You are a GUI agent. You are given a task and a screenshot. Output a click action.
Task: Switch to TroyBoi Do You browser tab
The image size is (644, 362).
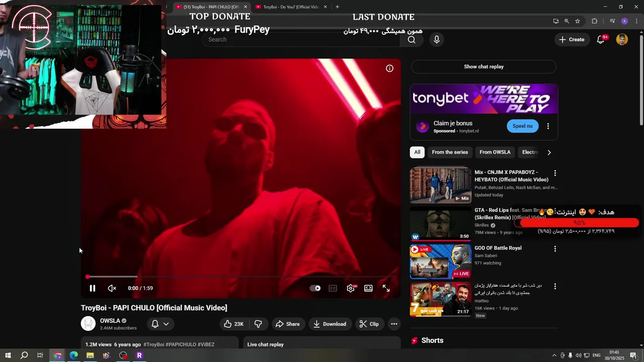coord(291,7)
